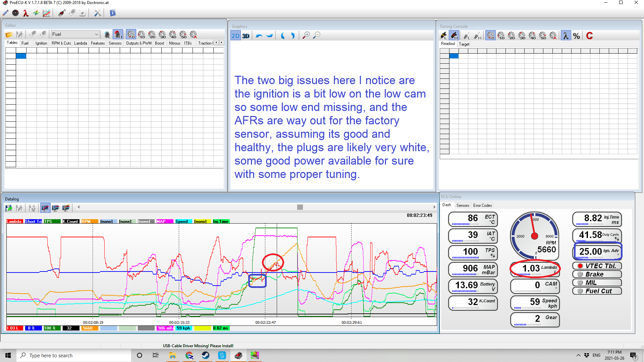Toggle lambda mode in Tuning Console

[x=566, y=36]
